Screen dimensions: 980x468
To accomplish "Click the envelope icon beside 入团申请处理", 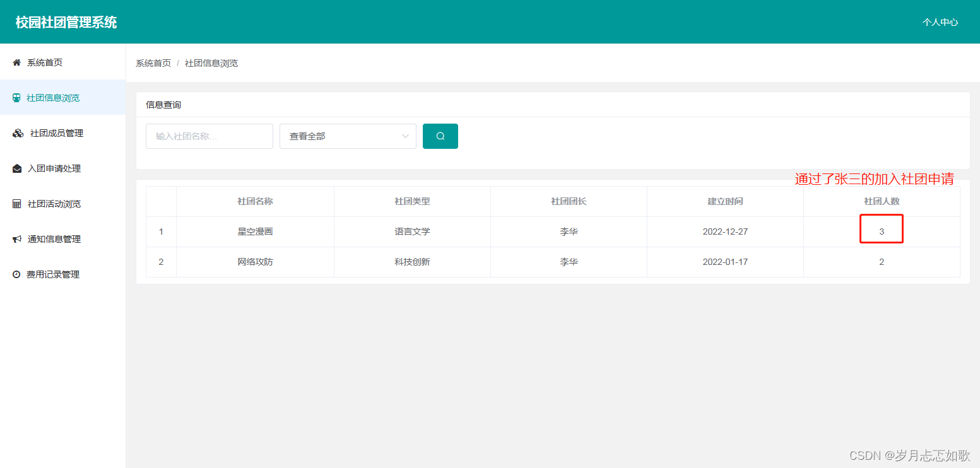I will pyautogui.click(x=17, y=168).
